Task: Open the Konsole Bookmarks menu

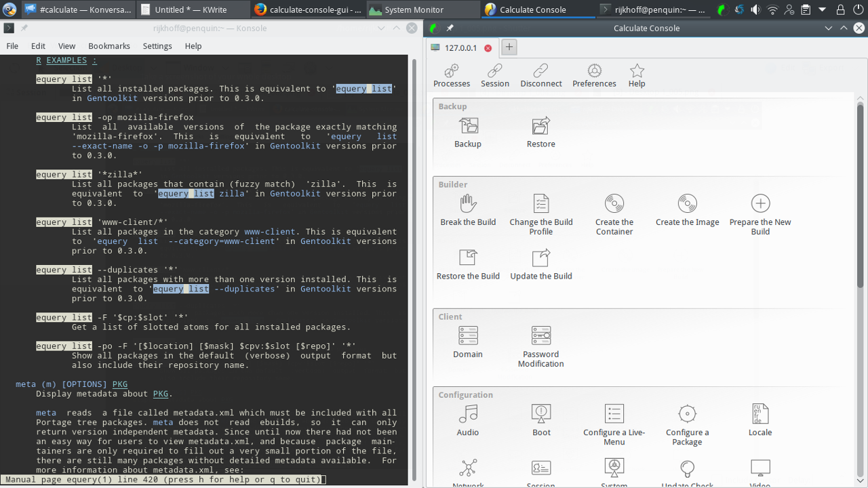Action: pos(109,46)
